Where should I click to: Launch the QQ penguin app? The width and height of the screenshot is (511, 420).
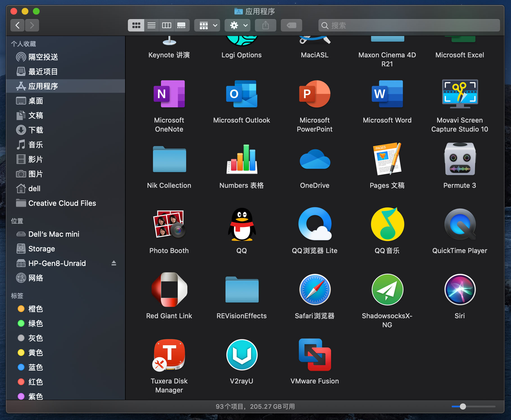click(242, 224)
